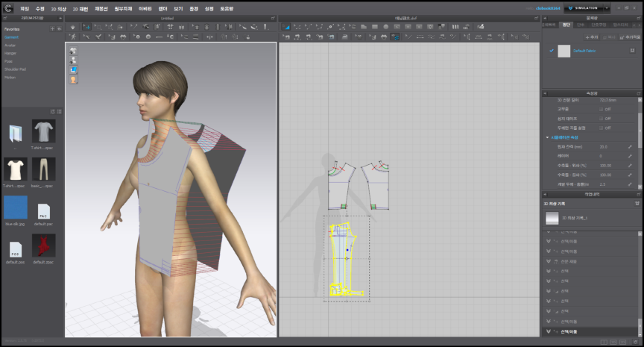Select the Polygon pattern tool in 2D toolbar
Image resolution: width=644 pixels, height=347 pixels.
pos(364,27)
